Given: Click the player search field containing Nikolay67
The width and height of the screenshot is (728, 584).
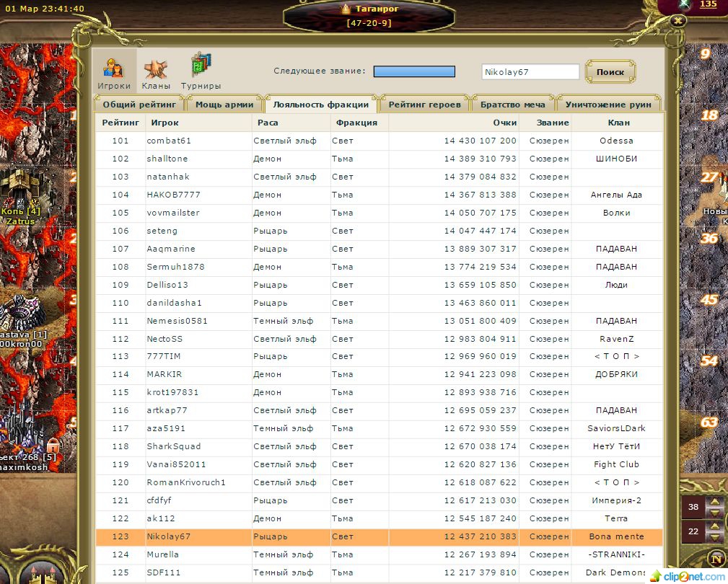Looking at the screenshot, I should tap(530, 72).
